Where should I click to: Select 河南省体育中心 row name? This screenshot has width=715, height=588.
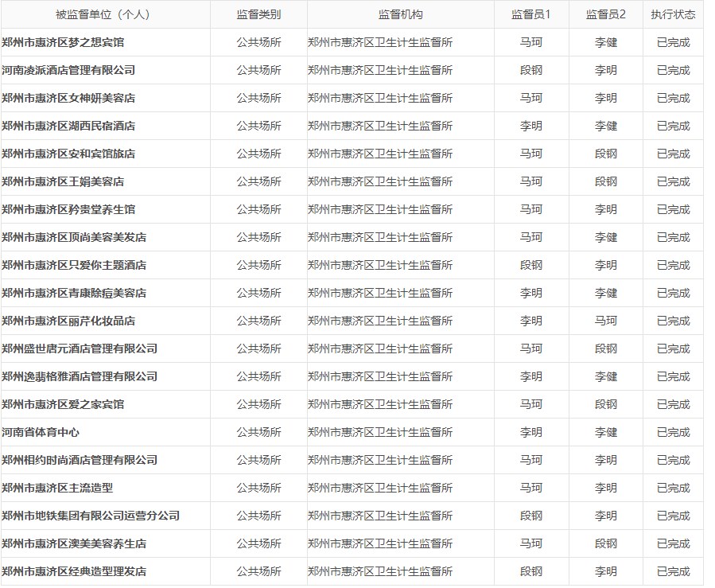click(41, 432)
